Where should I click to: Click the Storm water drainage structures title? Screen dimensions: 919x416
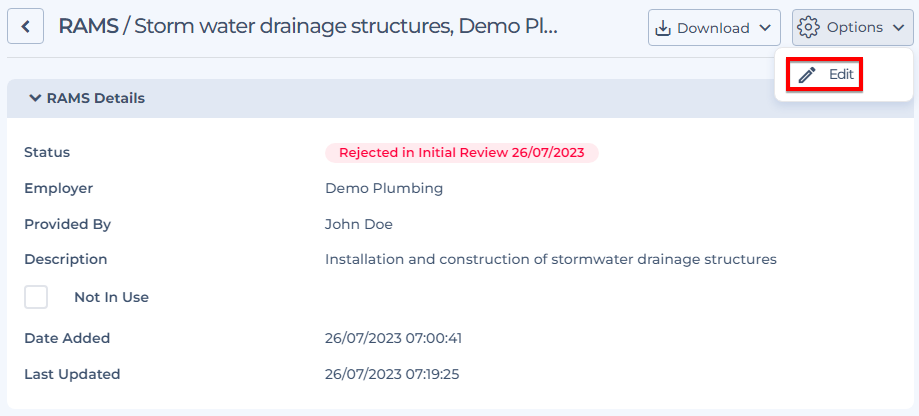(x=346, y=26)
